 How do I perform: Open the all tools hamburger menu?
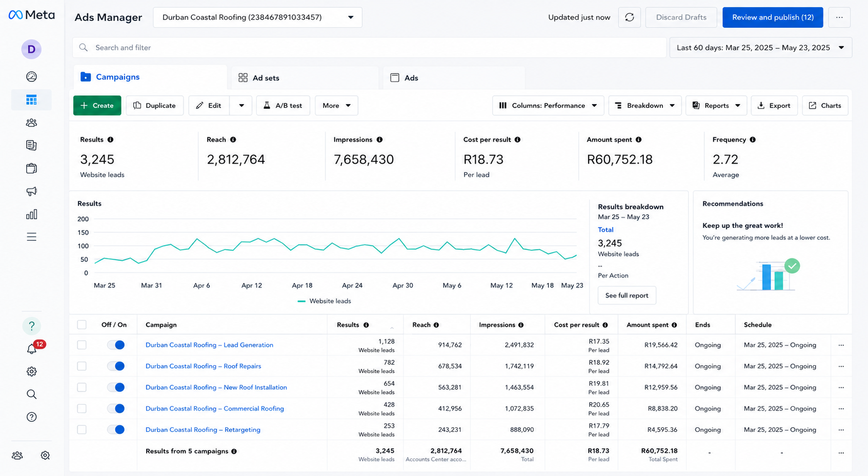point(31,237)
